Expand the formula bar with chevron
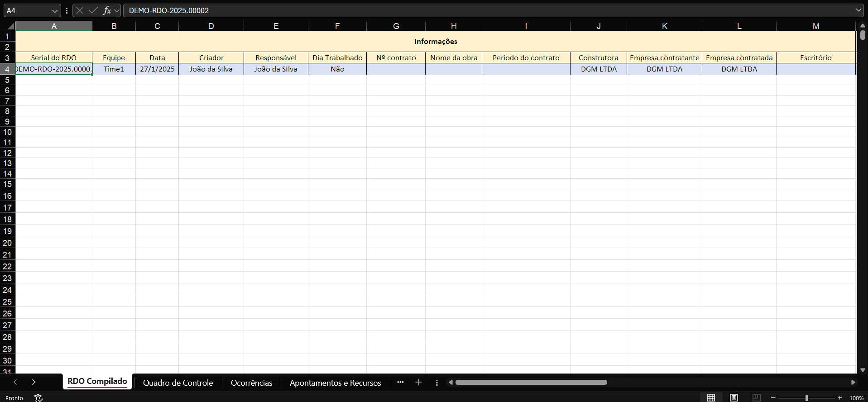The width and height of the screenshot is (868, 402). coord(858,10)
